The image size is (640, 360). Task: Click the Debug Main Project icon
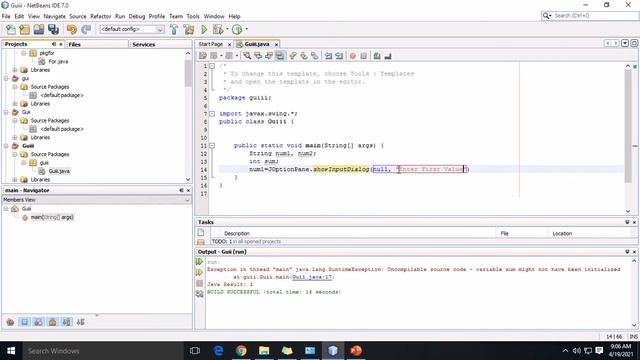pos(218,29)
